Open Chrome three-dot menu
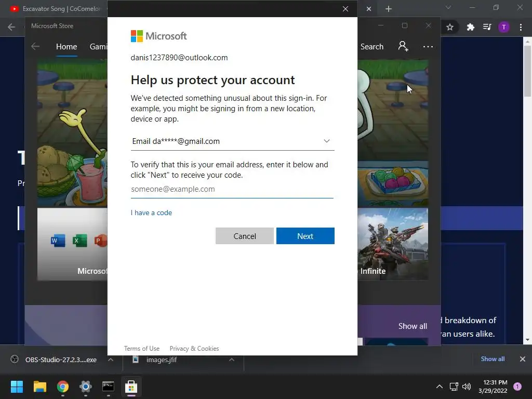532x399 pixels. click(521, 27)
